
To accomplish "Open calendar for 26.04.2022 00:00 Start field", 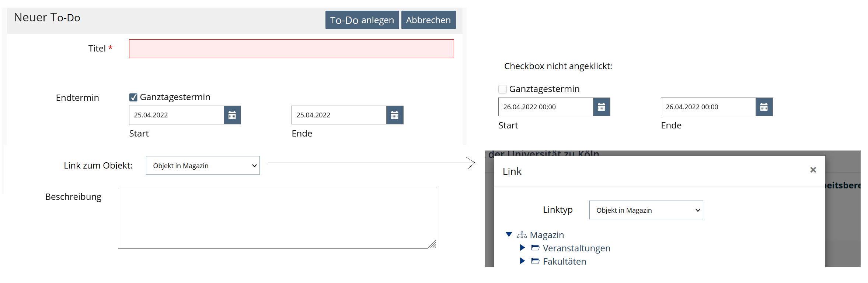I will [602, 107].
